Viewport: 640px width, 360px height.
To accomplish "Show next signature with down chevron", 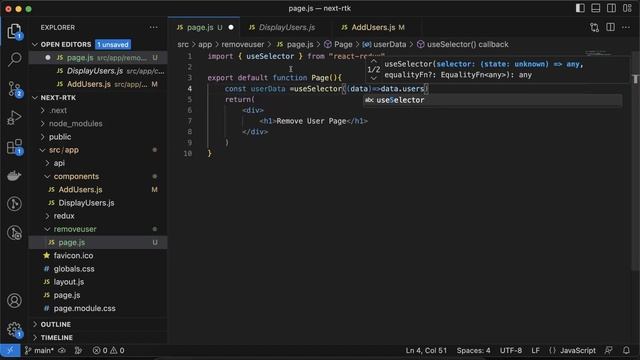I will tap(373, 78).
